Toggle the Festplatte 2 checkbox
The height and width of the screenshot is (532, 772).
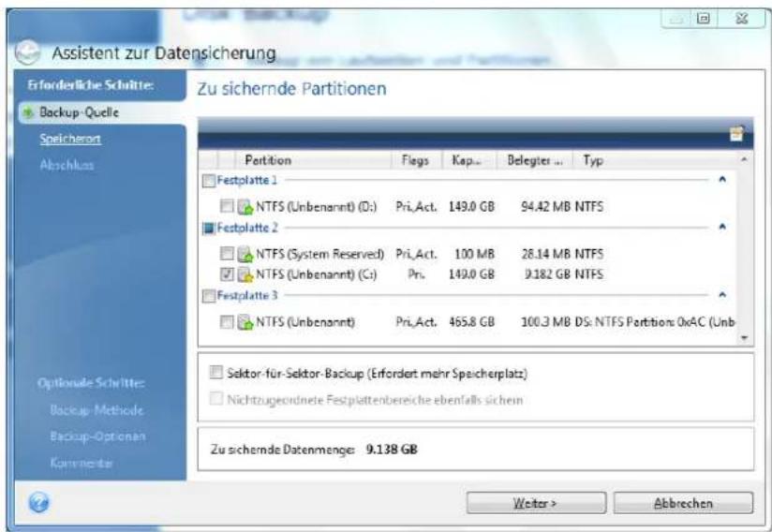209,229
